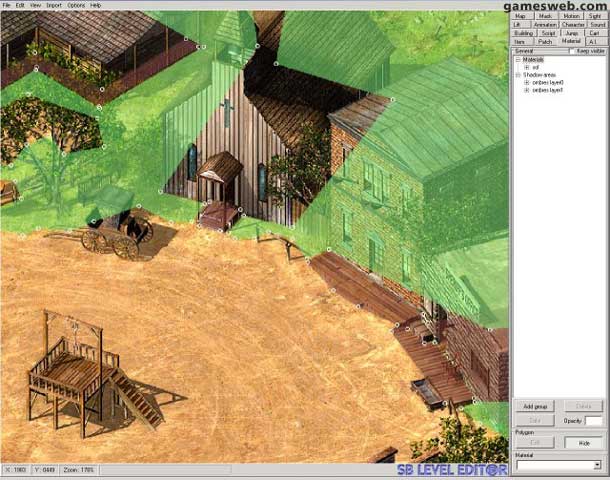Collapse the Shadow-areas tree node

click(518, 75)
